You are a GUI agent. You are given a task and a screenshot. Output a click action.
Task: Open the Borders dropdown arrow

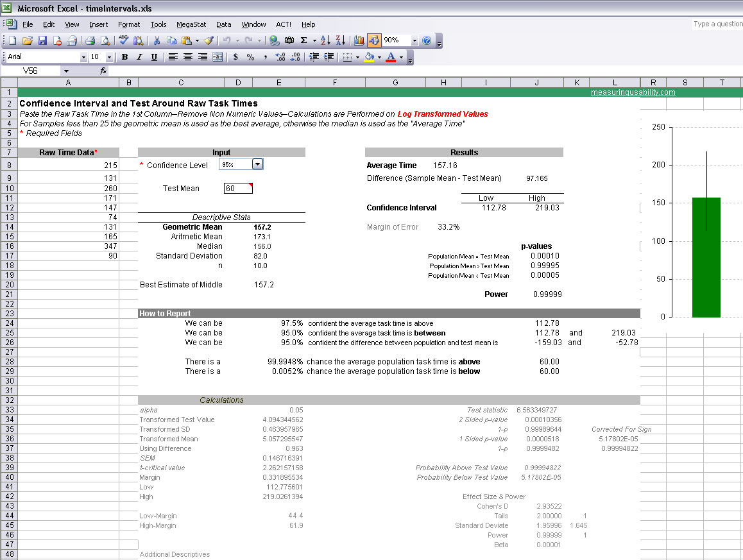coord(357,57)
